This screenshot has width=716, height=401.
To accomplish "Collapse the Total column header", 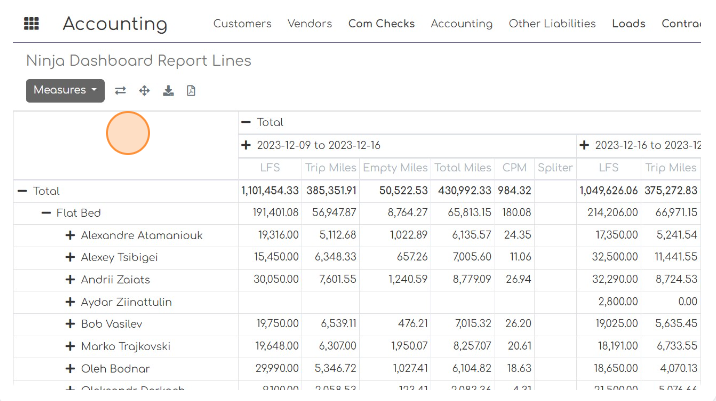I will pyautogui.click(x=246, y=122).
